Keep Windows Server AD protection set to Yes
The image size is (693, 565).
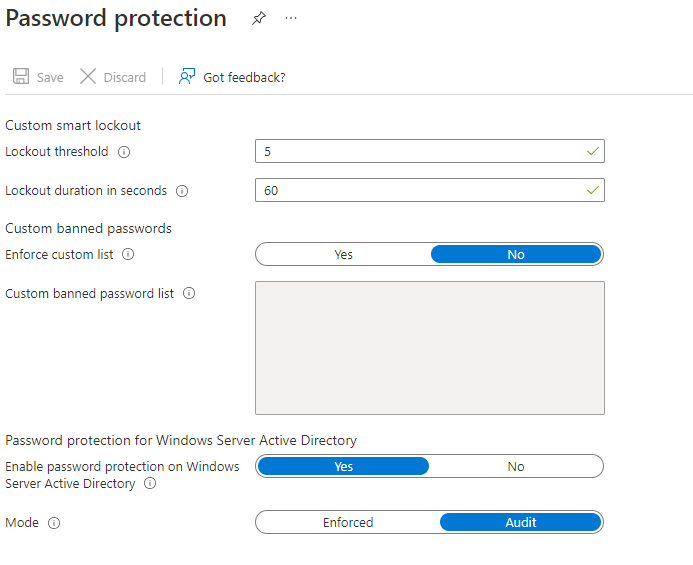(343, 466)
